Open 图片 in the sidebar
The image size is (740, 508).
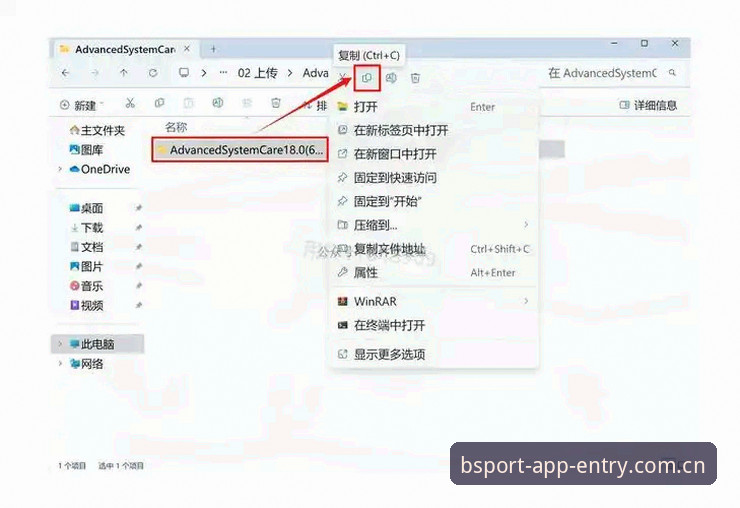86,266
